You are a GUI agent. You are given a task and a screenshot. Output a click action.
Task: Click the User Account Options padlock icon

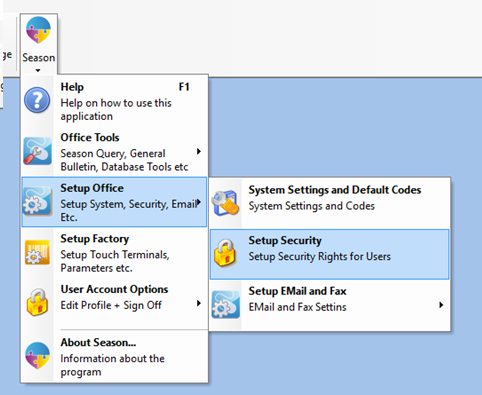37,302
